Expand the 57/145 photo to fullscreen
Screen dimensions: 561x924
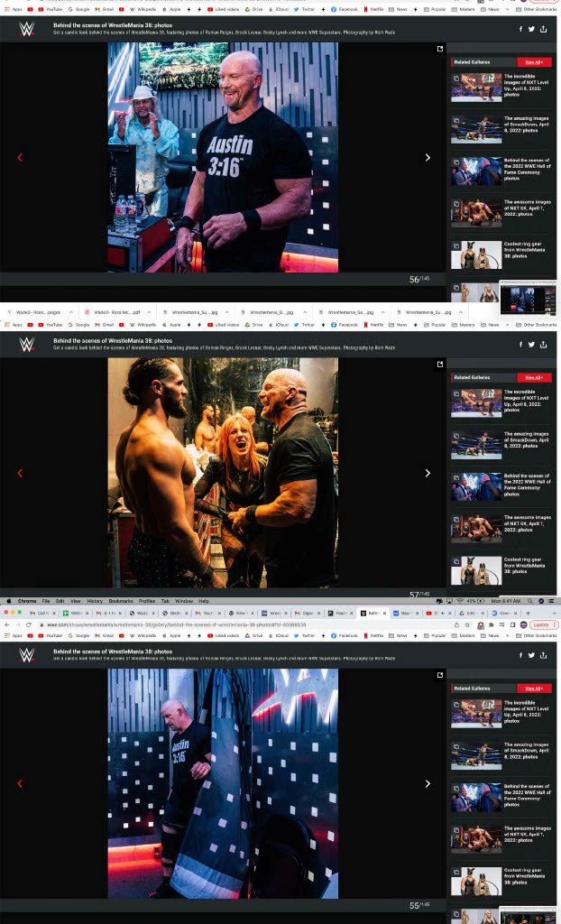439,365
